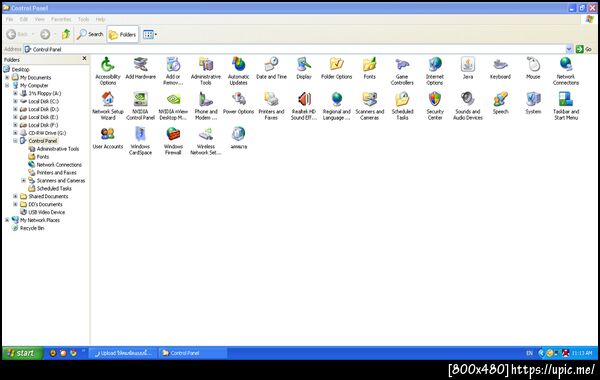Open the Favorites menu
This screenshot has height=380, width=600.
click(x=61, y=19)
